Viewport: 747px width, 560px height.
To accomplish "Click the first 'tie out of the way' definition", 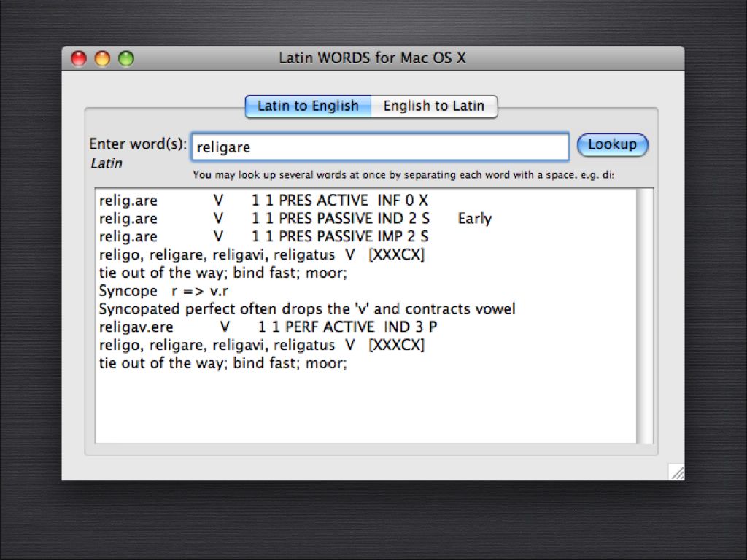I will tap(223, 273).
